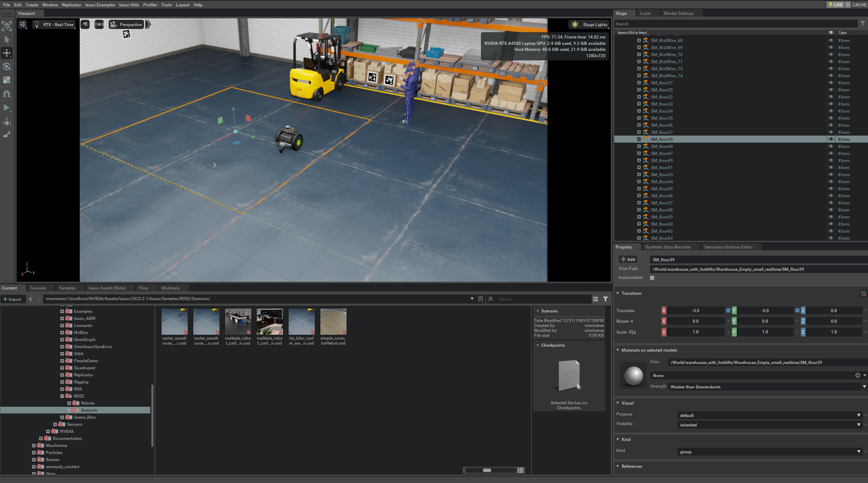Expand the SM_floor44 tree item
868x483 pixels.
coord(639,146)
